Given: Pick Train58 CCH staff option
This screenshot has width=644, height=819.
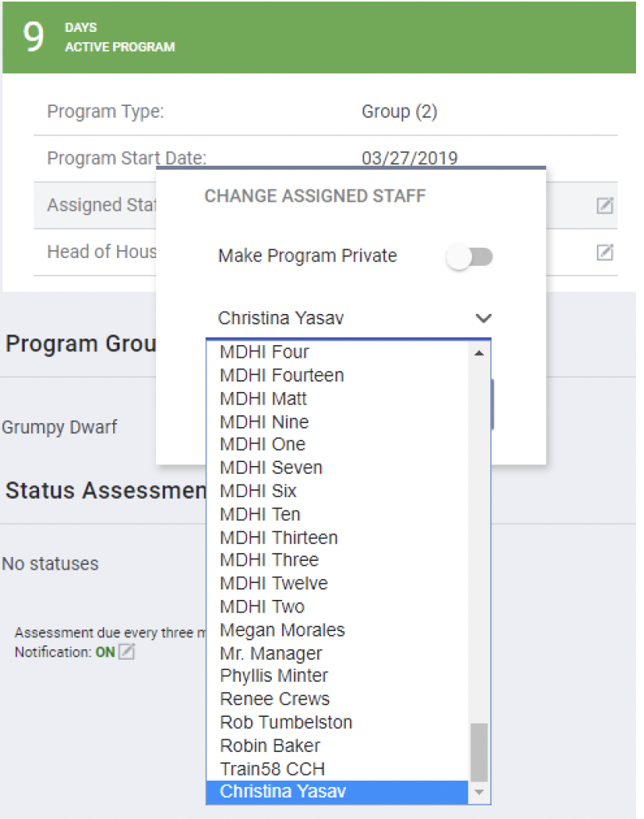Looking at the screenshot, I should pyautogui.click(x=272, y=769).
